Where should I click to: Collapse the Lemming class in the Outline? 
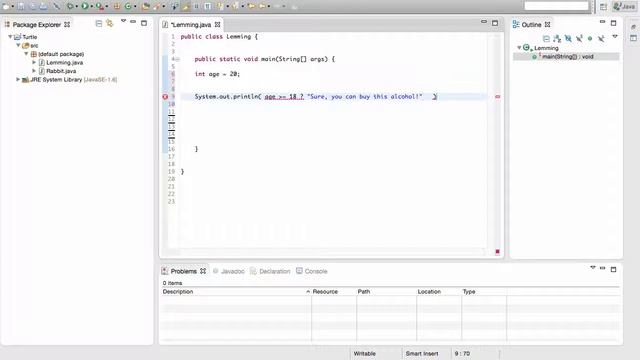(519, 48)
